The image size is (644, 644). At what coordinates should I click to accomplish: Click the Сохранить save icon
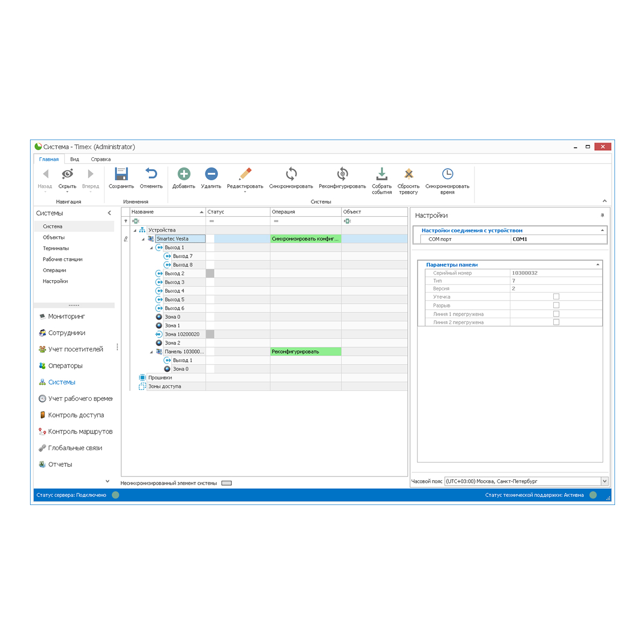point(121,173)
